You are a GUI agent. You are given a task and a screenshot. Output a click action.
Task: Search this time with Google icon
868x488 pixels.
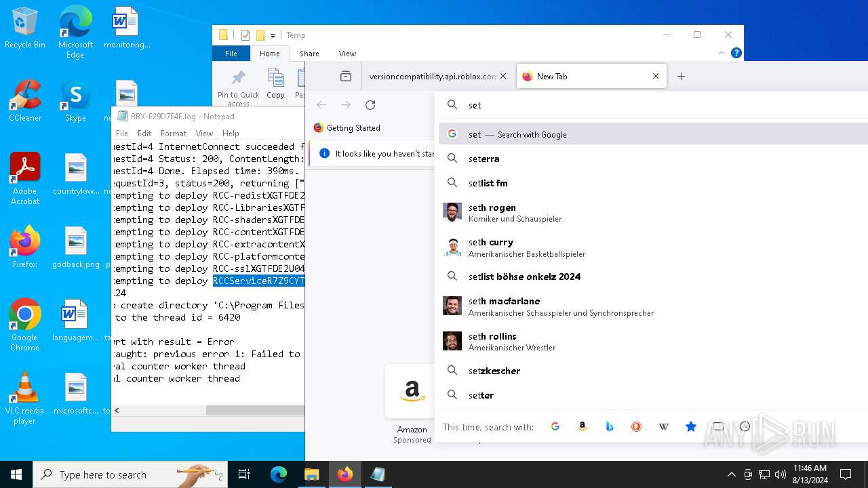pyautogui.click(x=555, y=426)
